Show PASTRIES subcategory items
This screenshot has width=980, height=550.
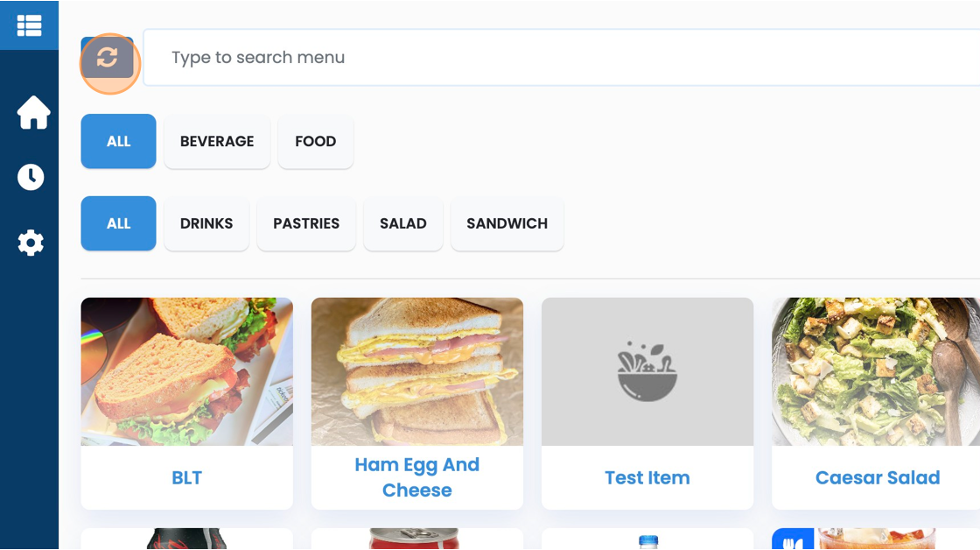(306, 223)
